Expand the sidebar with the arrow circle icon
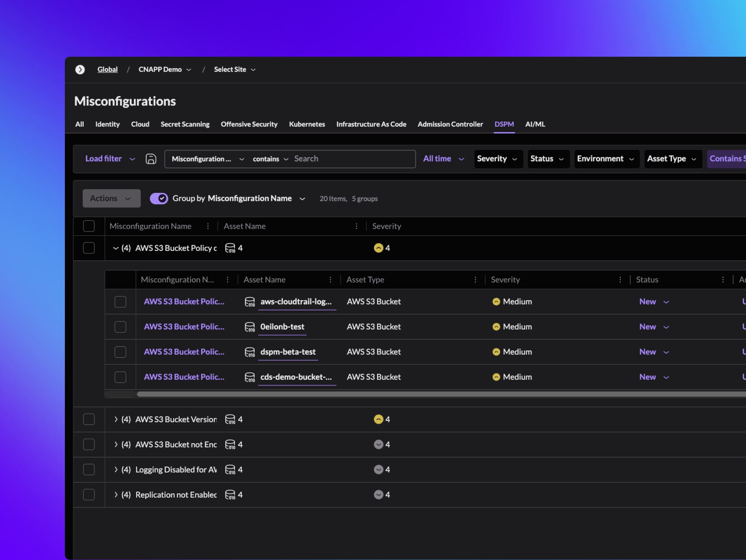This screenshot has height=560, width=746. [x=80, y=69]
